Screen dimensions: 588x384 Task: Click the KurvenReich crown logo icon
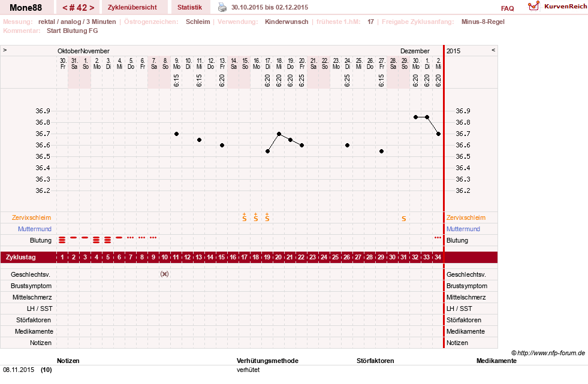tap(533, 6)
